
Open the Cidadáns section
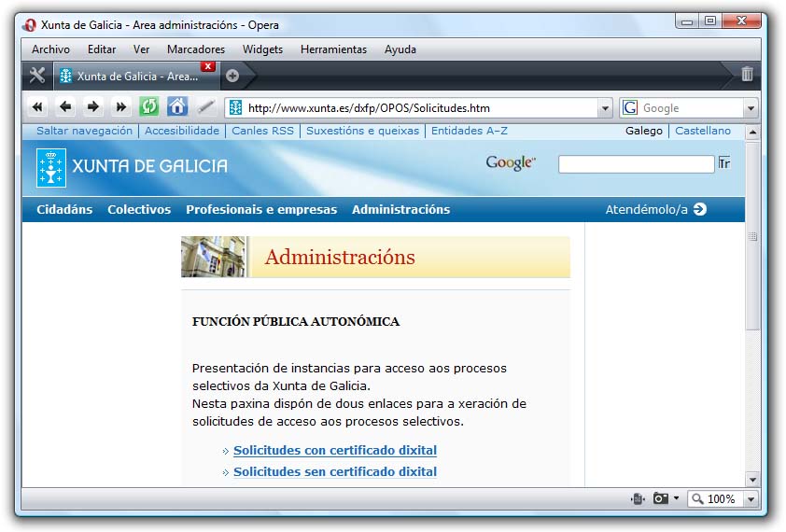[x=64, y=209]
